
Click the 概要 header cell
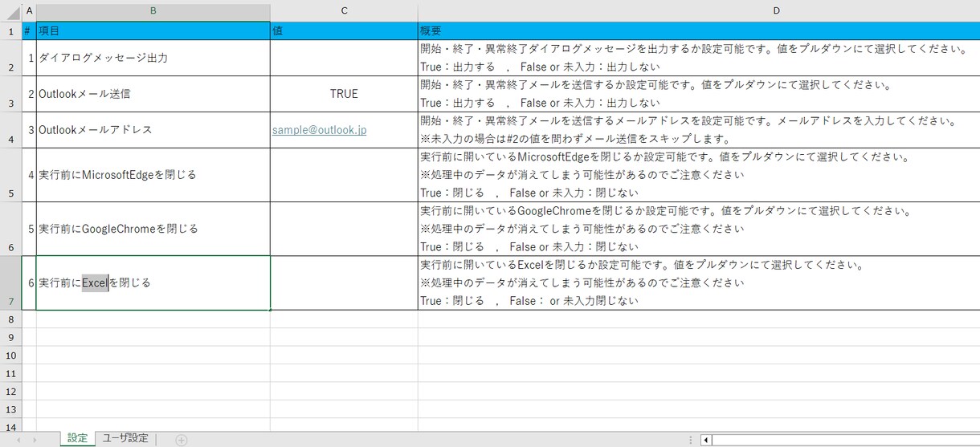[x=699, y=30]
